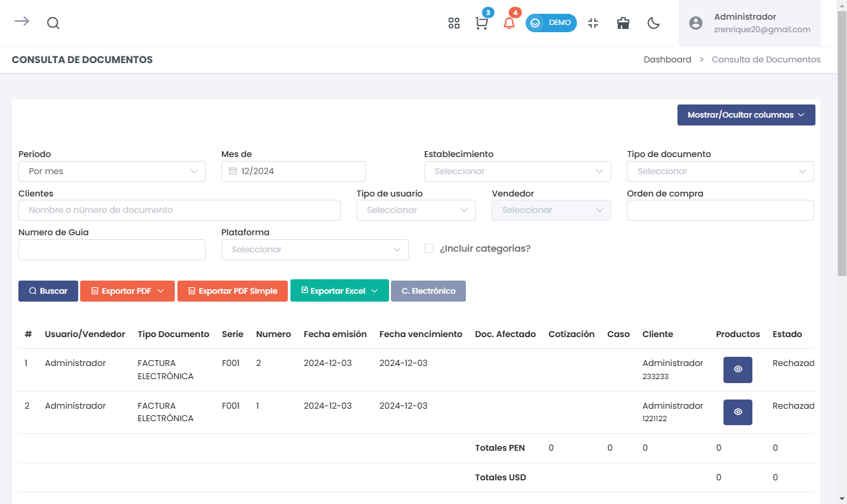Open the Tipo de usuario dropdown
This screenshot has width=847, height=504.
pyautogui.click(x=417, y=210)
